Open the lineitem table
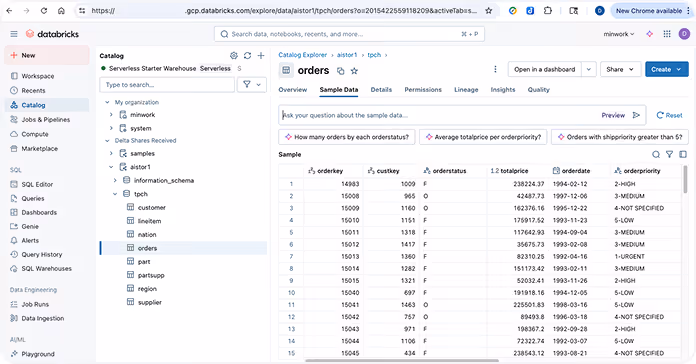 pos(149,221)
